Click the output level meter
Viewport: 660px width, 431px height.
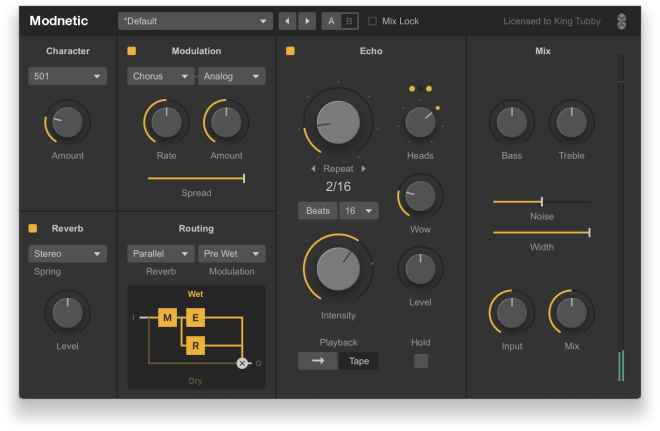(x=621, y=218)
